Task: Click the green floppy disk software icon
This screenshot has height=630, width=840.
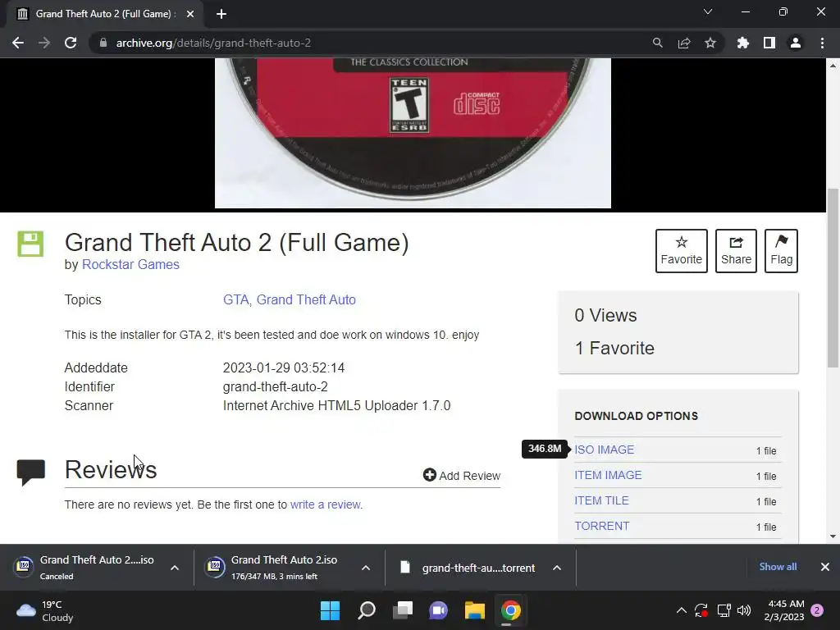Action: click(x=30, y=244)
